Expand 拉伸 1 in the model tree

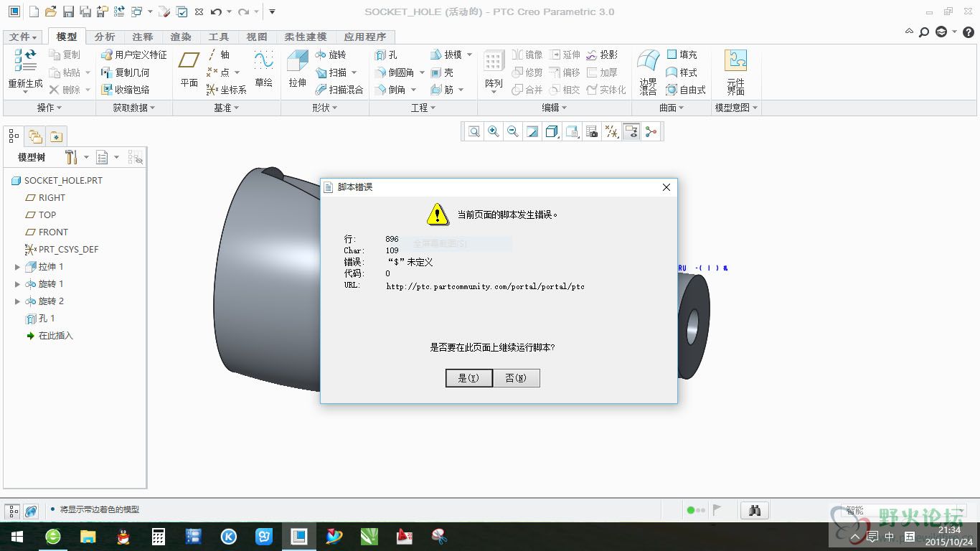click(x=18, y=267)
